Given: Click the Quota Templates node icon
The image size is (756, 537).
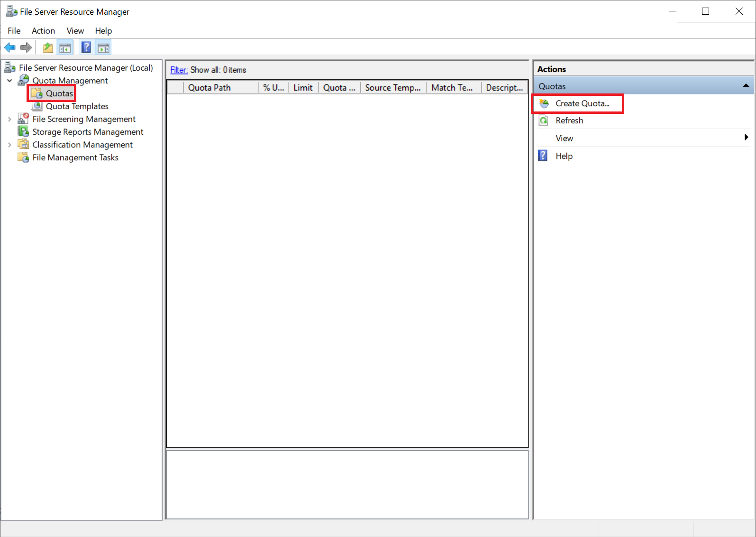Looking at the screenshot, I should click(x=37, y=106).
